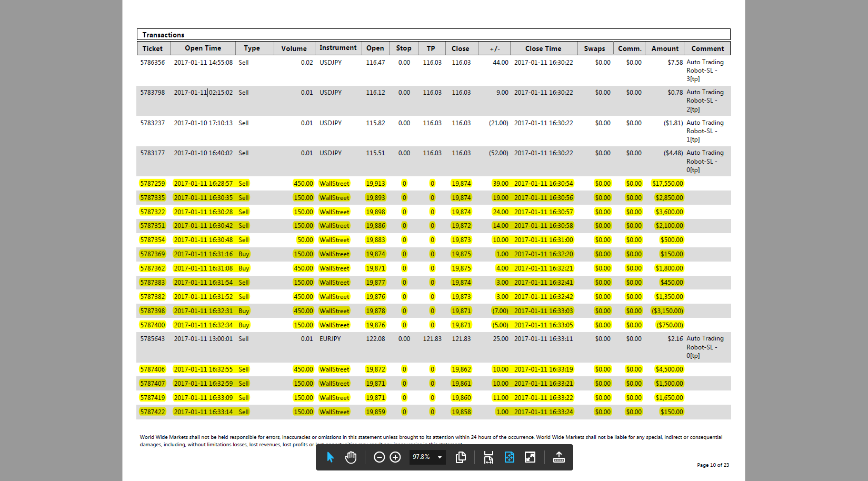
Task: Activate the hand pan tool
Action: pyautogui.click(x=351, y=457)
